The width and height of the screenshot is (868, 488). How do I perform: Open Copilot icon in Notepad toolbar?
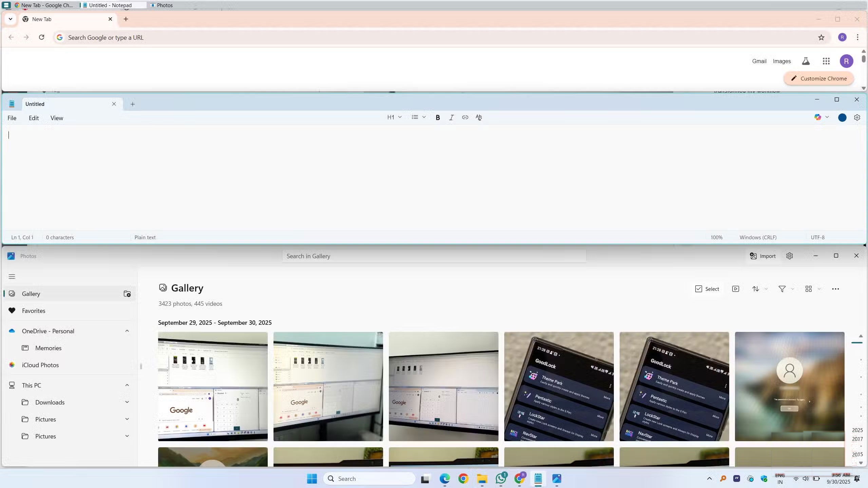(x=818, y=117)
